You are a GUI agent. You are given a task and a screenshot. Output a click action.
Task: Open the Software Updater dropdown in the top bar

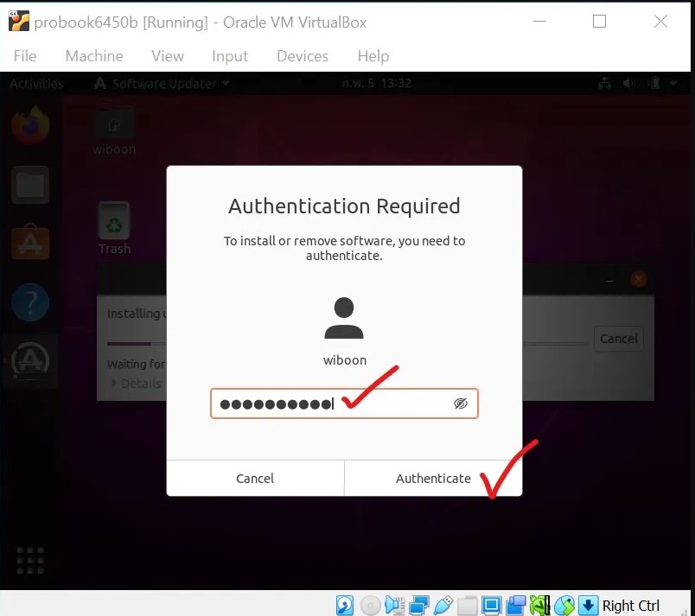point(161,83)
